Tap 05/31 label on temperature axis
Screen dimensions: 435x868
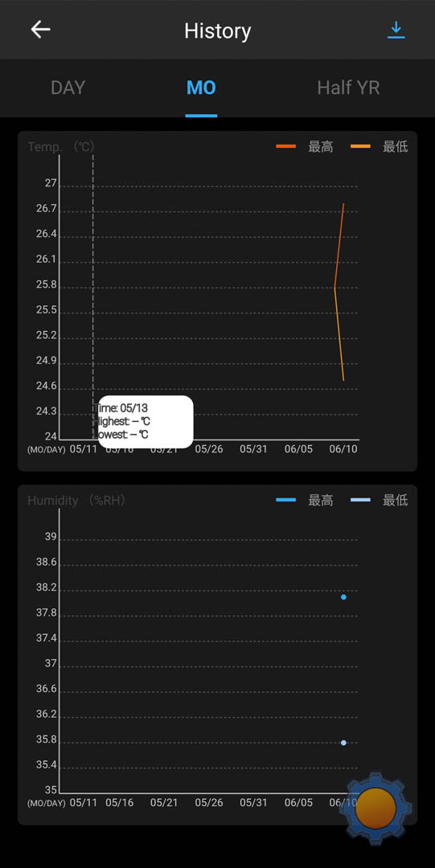[253, 448]
